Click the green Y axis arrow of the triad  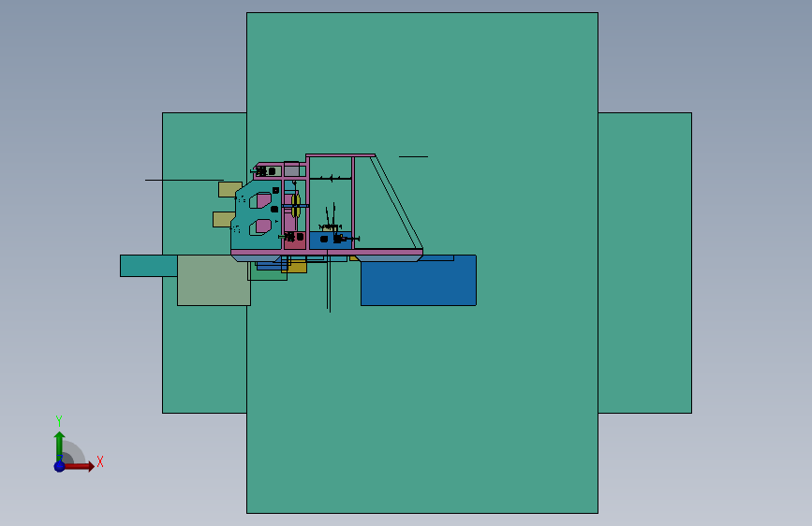[x=59, y=446]
